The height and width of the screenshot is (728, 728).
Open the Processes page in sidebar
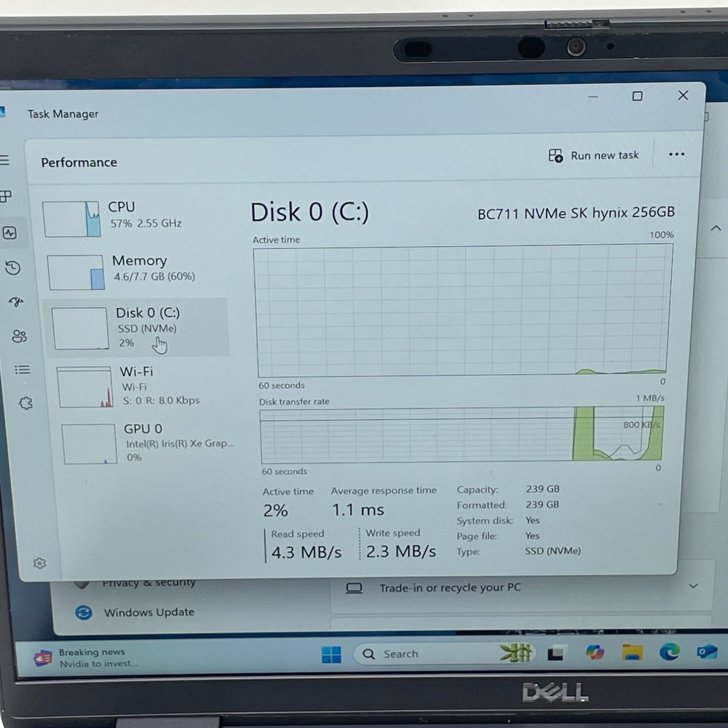tap(6, 197)
